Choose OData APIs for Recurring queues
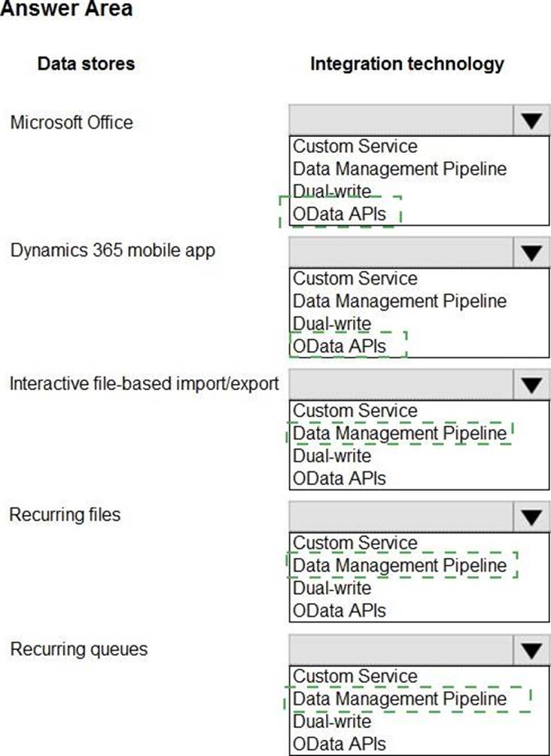The image size is (551, 756). pos(339,744)
